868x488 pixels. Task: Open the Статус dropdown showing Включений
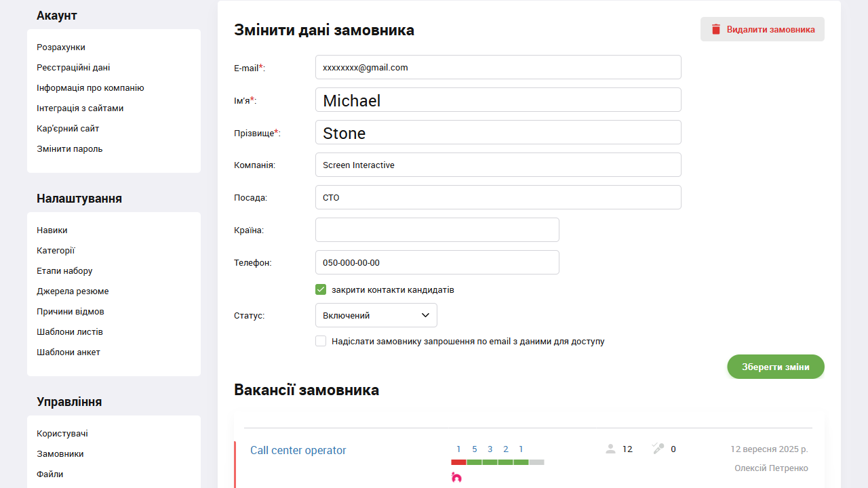click(x=376, y=315)
